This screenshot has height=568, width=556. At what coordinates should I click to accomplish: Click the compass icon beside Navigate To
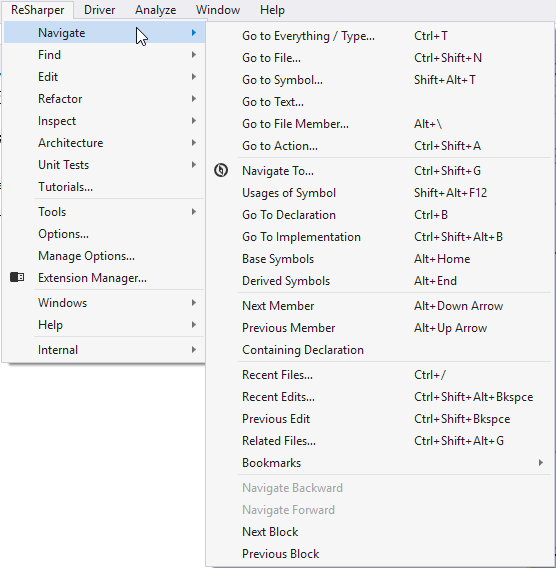coord(221,170)
